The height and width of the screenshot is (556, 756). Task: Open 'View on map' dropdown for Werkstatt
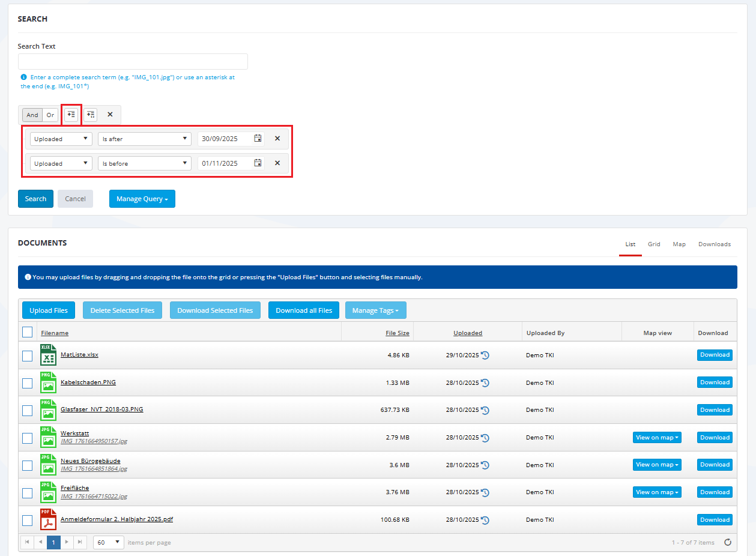[657, 438]
